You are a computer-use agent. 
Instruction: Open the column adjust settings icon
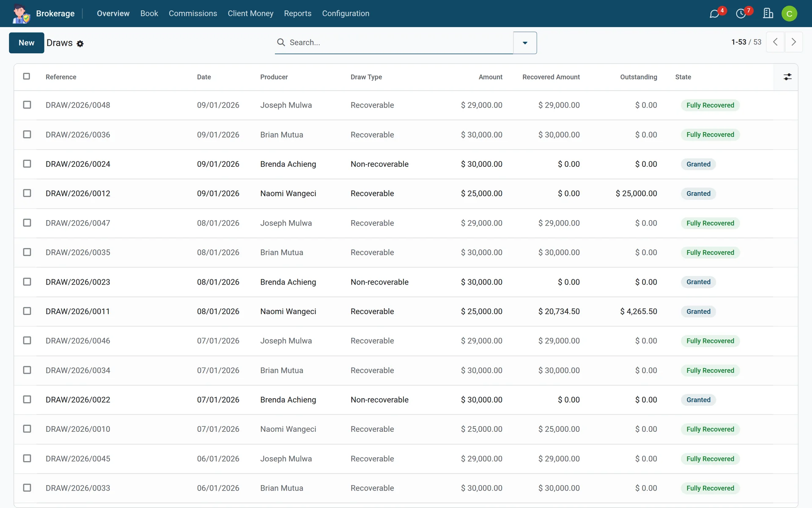point(787,77)
